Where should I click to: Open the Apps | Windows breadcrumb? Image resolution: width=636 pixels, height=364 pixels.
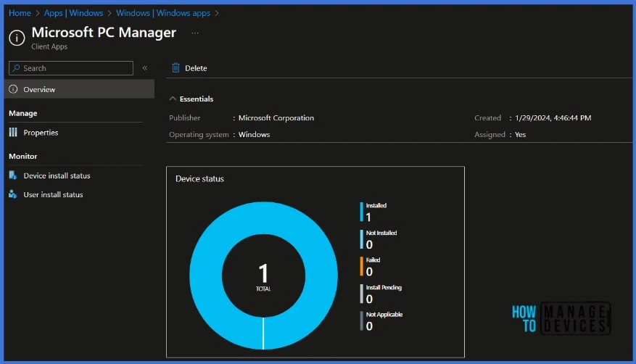(73, 13)
